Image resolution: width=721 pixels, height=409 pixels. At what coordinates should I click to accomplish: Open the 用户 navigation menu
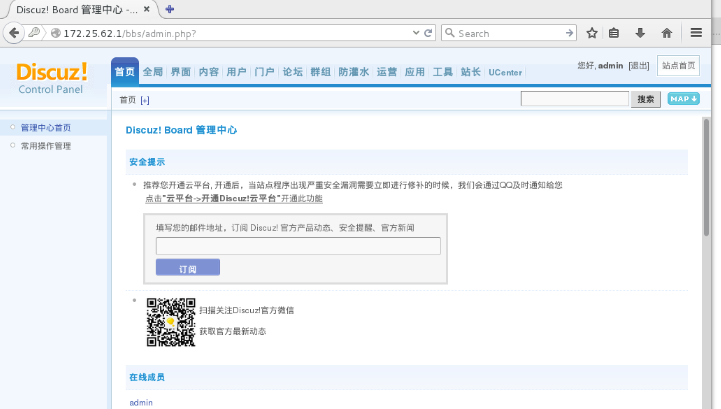236,72
